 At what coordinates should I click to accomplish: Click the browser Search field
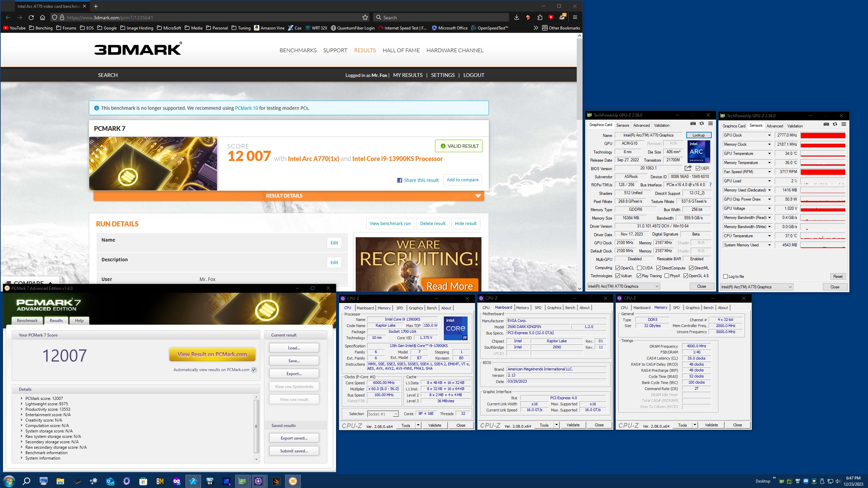pyautogui.click(x=441, y=17)
